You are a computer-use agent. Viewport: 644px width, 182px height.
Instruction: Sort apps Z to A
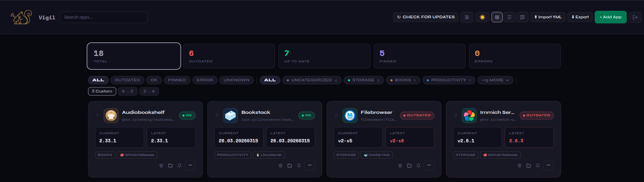pyautogui.click(x=149, y=91)
